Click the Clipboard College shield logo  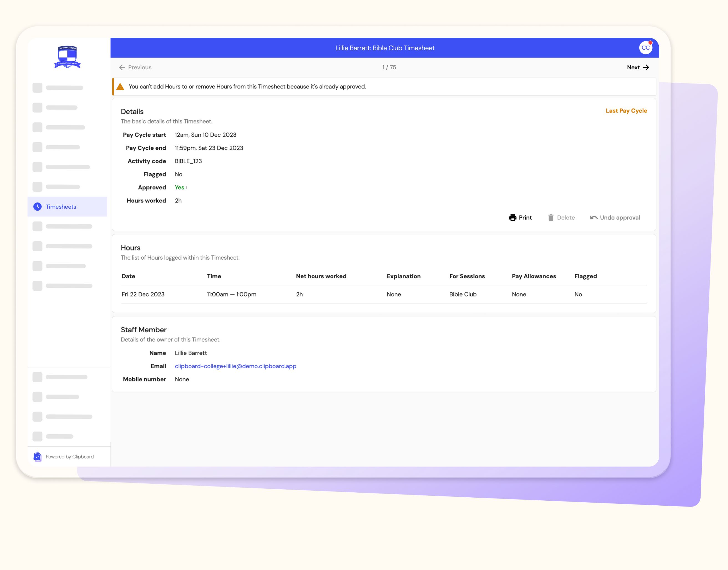click(67, 57)
